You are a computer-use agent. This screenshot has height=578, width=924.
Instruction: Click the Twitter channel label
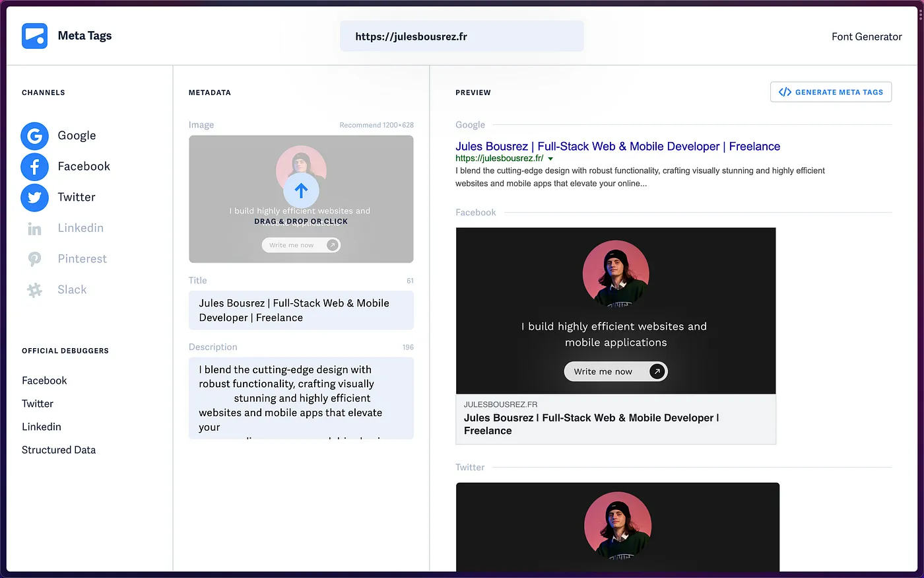[x=77, y=197]
